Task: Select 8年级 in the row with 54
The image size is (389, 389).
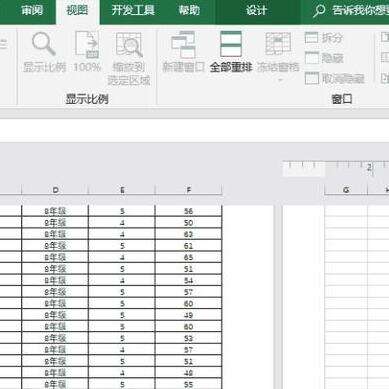Action: (x=55, y=280)
